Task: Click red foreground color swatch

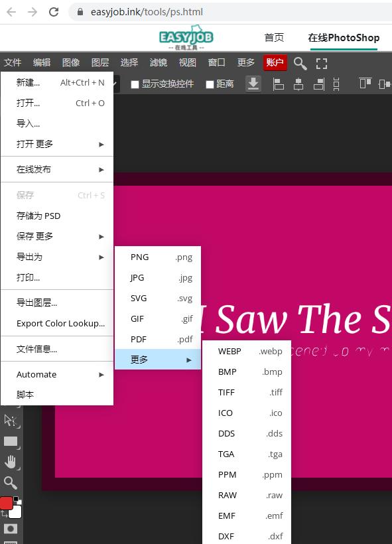Action: pyautogui.click(x=6, y=503)
